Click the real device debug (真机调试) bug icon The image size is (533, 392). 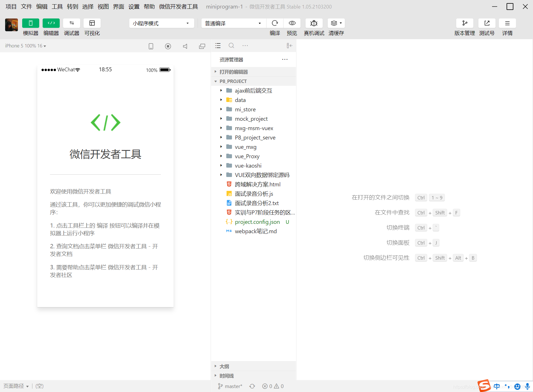314,23
